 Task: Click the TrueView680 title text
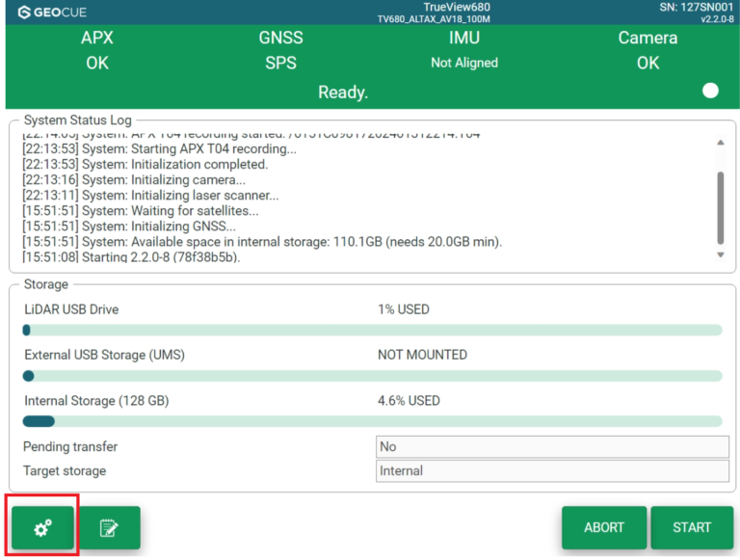(x=457, y=7)
